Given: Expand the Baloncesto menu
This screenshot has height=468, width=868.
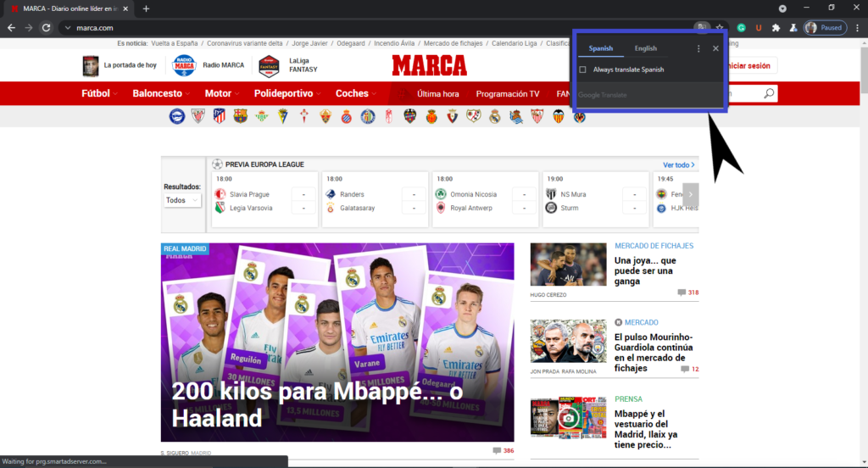Looking at the screenshot, I should click(161, 93).
